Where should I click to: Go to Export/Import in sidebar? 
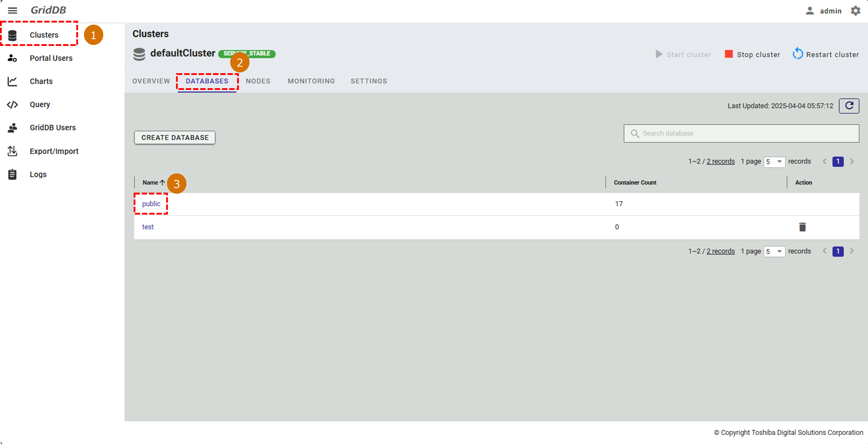[54, 151]
